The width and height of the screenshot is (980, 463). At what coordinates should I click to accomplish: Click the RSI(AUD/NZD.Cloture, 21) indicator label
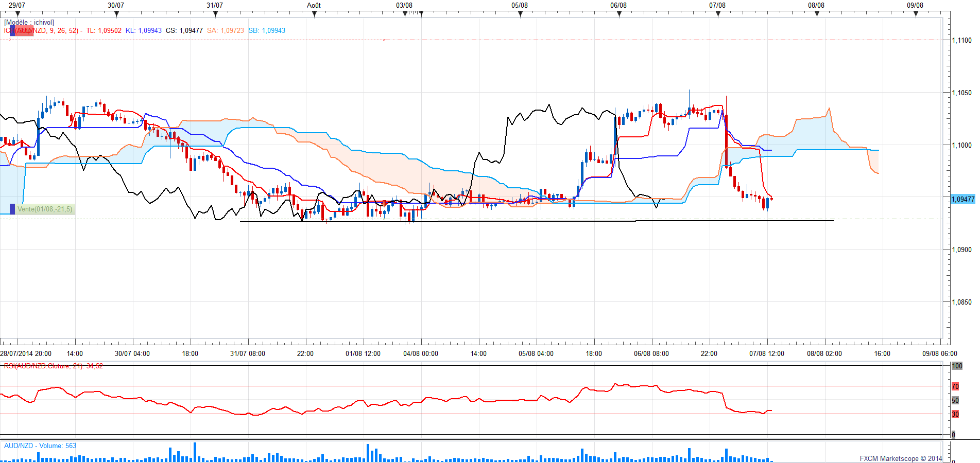click(53, 366)
